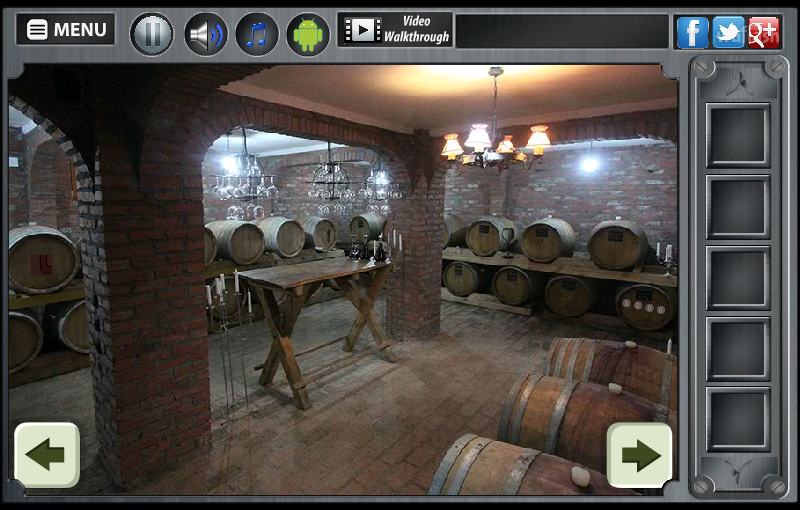The image size is (800, 510).
Task: Select the third inventory slot
Action: click(x=738, y=278)
